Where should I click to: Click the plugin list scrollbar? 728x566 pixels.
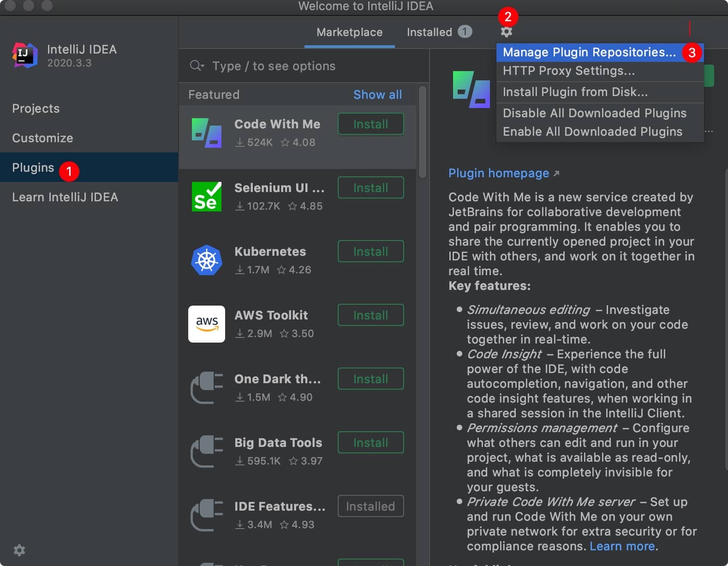pyautogui.click(x=422, y=132)
